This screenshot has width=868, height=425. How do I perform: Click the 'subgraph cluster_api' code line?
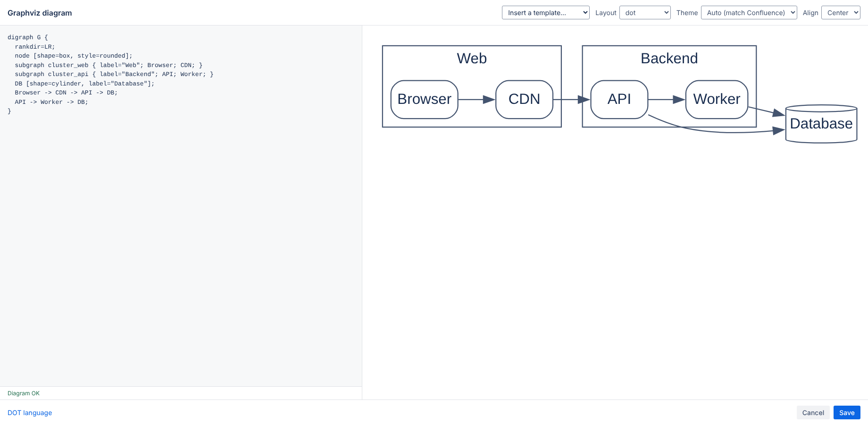click(x=114, y=74)
